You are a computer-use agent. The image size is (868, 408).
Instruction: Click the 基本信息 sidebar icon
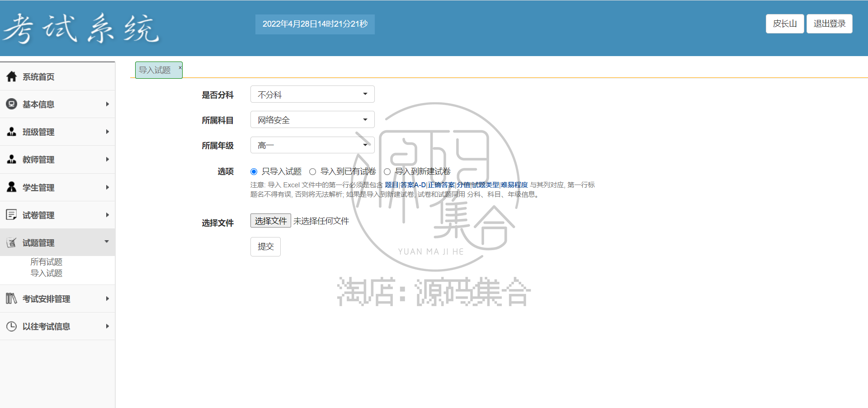(12, 104)
